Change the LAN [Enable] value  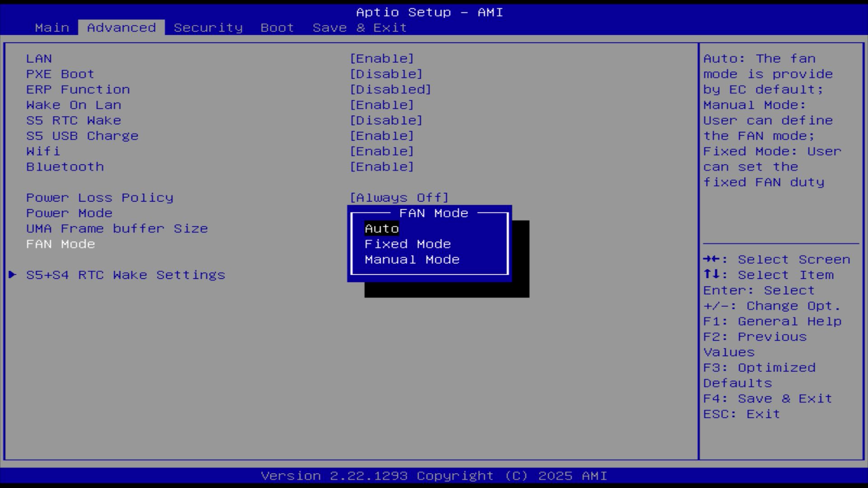click(382, 59)
